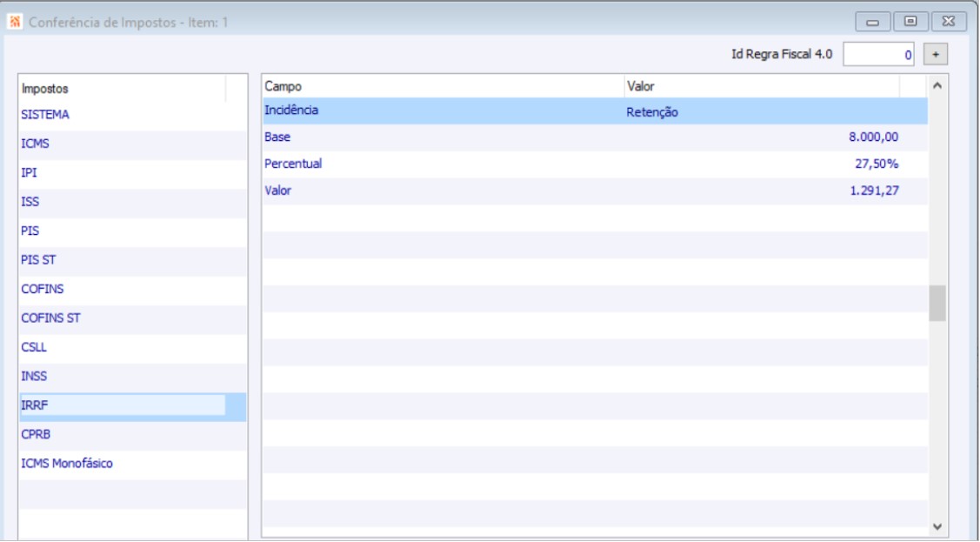The height and width of the screenshot is (542, 980).
Task: Click the Valor column header
Action: point(762,86)
